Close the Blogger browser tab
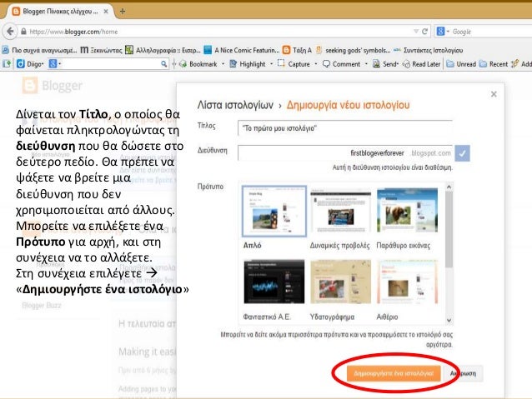Screen dimensions: 532x399 tap(106, 11)
